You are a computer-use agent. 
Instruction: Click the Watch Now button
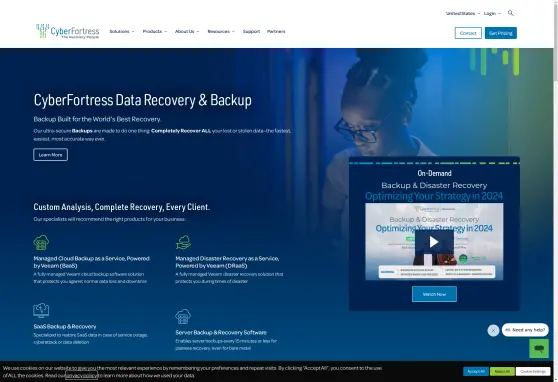434,294
